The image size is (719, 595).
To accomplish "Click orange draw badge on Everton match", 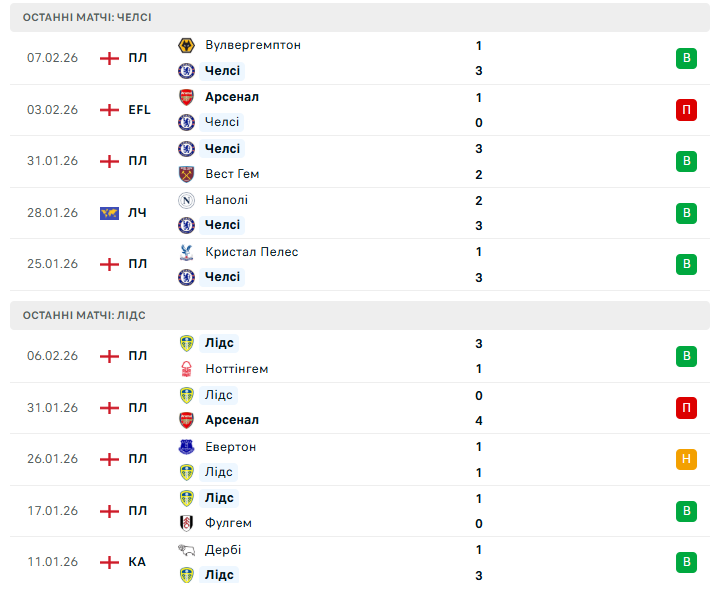I will [686, 460].
